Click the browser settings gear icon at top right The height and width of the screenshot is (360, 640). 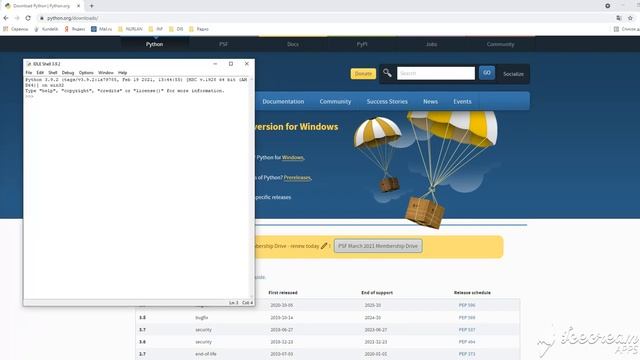click(x=607, y=6)
